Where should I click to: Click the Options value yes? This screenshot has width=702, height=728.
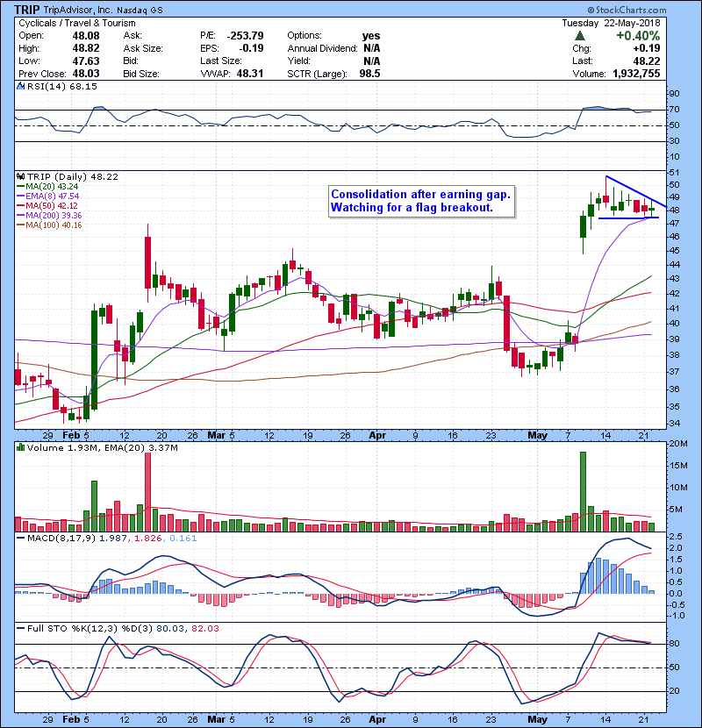371,36
